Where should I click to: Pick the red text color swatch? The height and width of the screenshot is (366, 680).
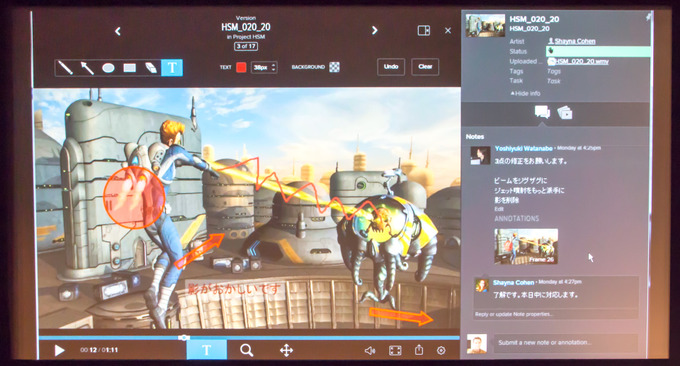(241, 67)
